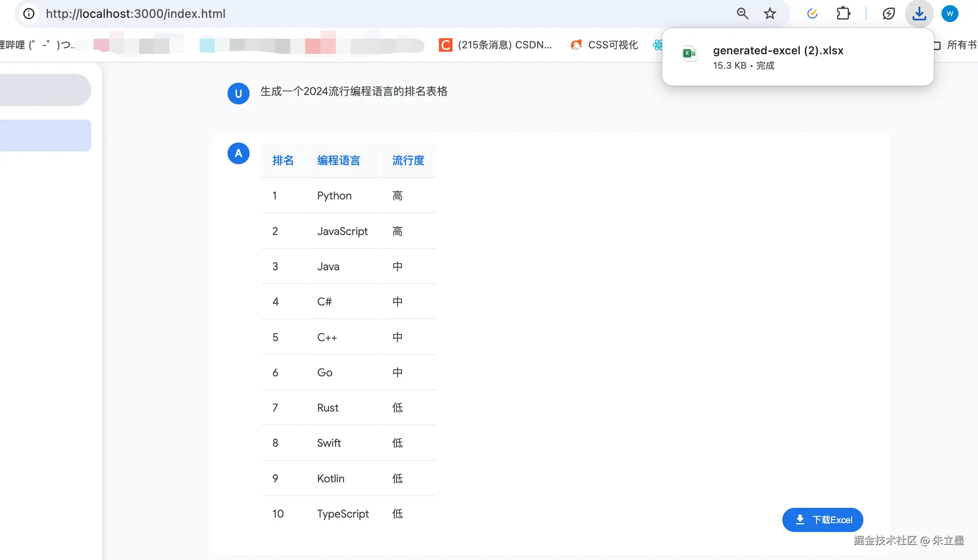The image size is (978, 560).
Task: Click the lightning performance icon in toolbar
Action: [888, 14]
